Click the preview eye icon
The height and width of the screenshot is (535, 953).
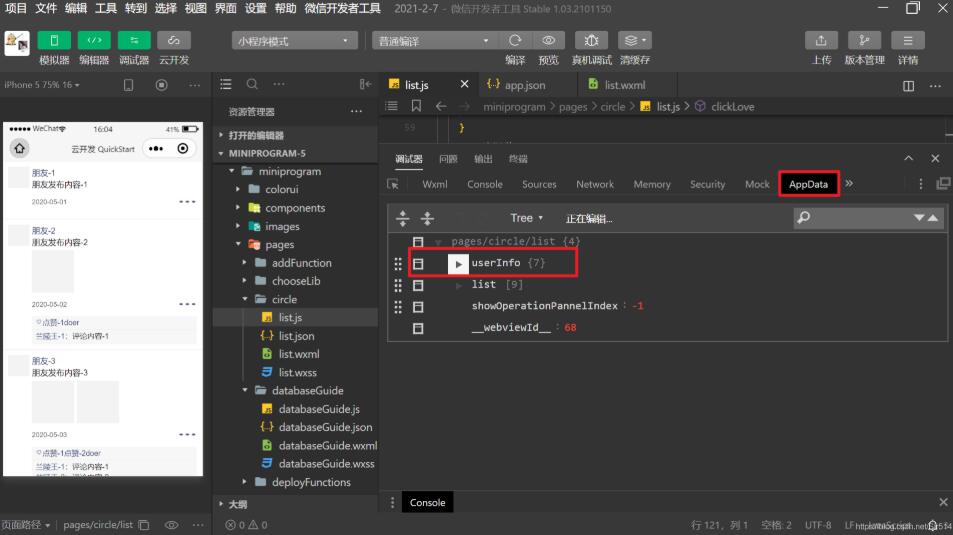[x=548, y=40]
